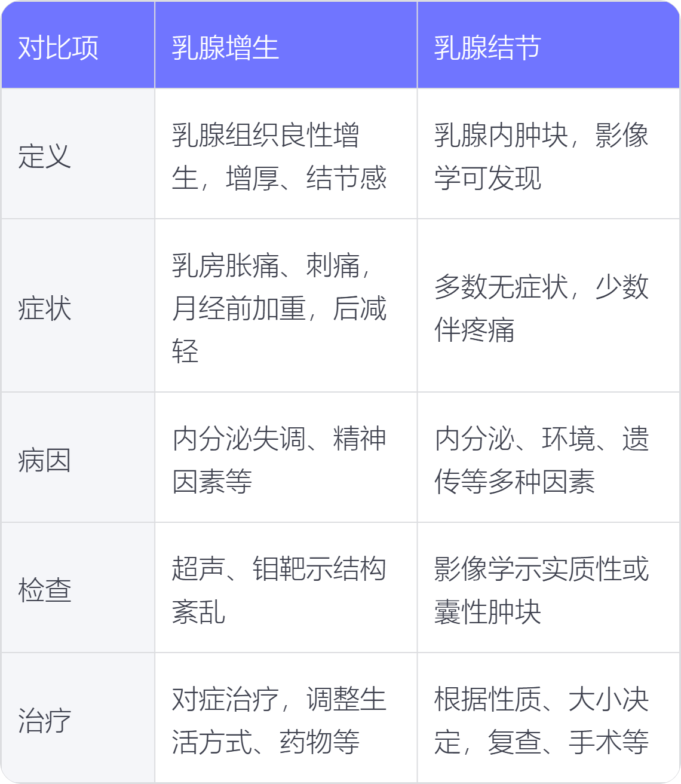Click the 超声、钼靶示结构紊乱 cell
Viewport: 681px width, 784px height.
tap(279, 590)
